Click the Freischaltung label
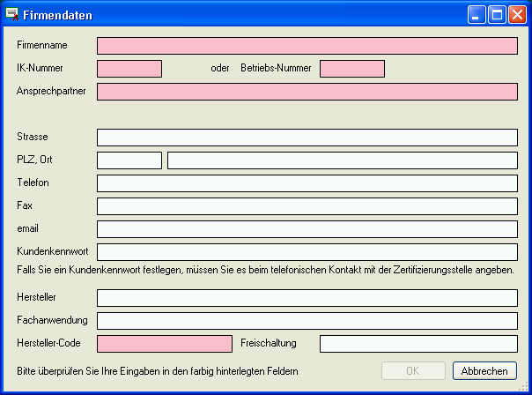 coord(269,343)
